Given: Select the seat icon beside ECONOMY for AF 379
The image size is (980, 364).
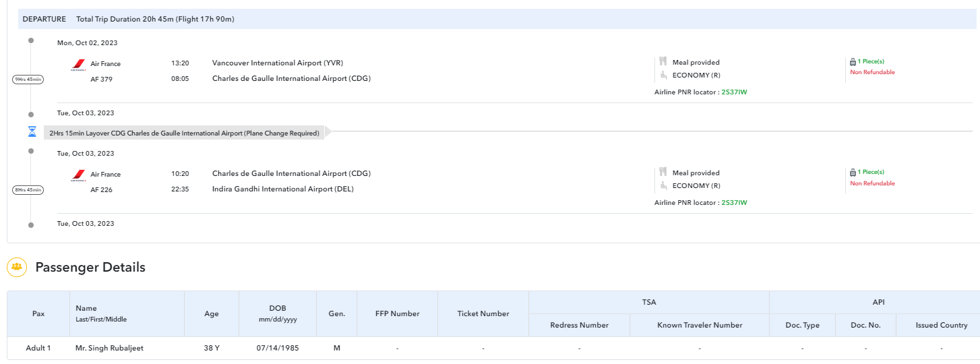Looking at the screenshot, I should pyautogui.click(x=663, y=75).
